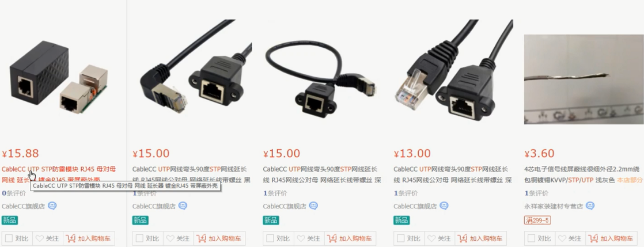
Task: Click 加入购物车 for the short-cable ¥15.00 item
Action: coord(350,238)
